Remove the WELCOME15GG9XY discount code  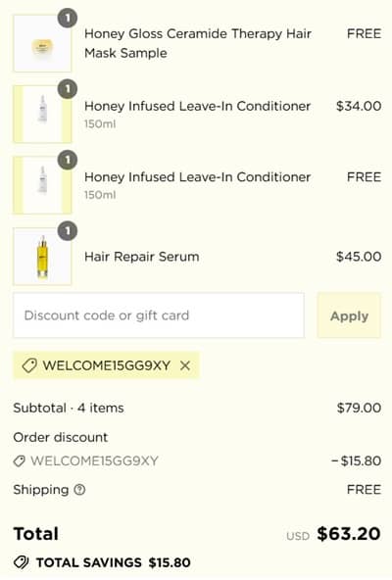(185, 365)
